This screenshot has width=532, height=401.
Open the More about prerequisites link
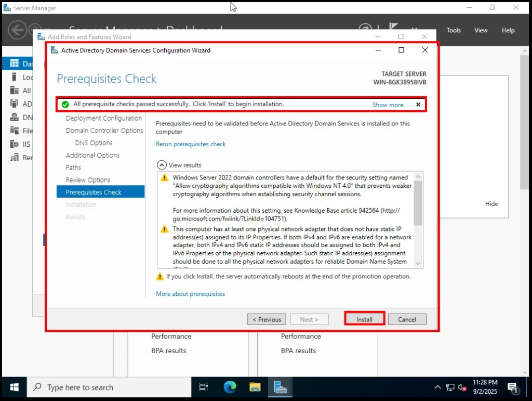point(190,294)
